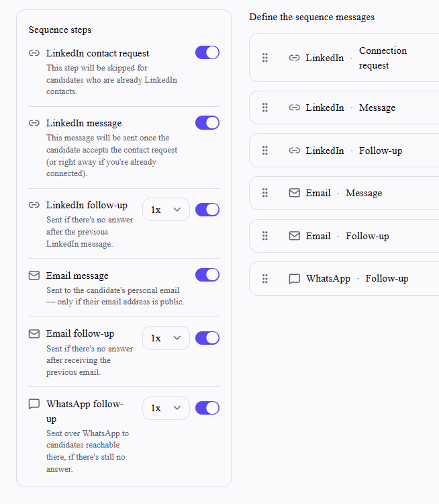439x504 pixels.
Task: Click chat bubble icon on WhatsApp Follow-up card
Action: click(x=295, y=279)
